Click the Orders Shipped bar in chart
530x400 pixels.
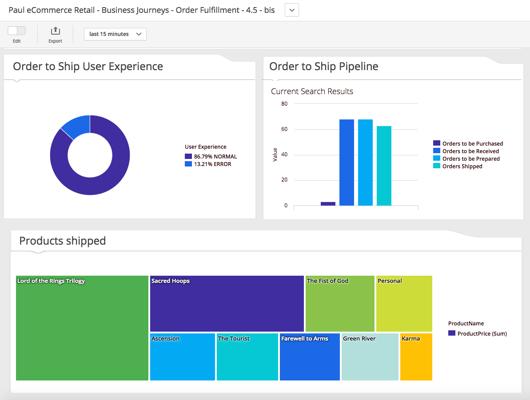[x=384, y=166]
